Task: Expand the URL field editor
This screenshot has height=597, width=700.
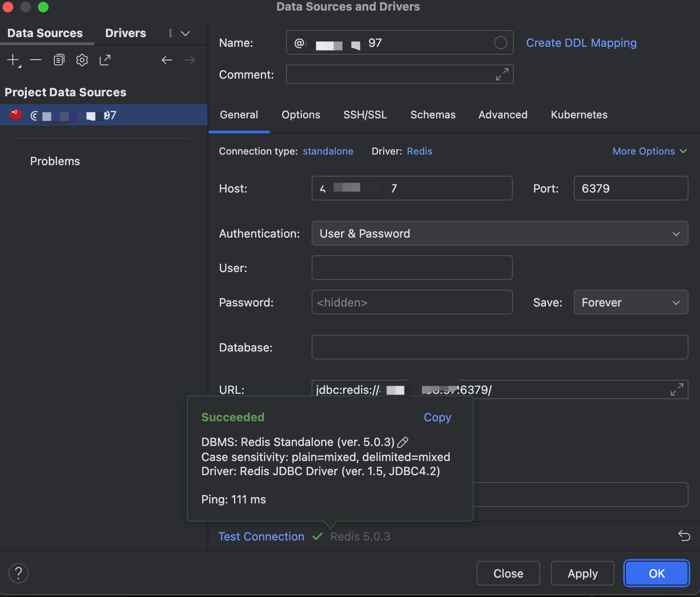Action: point(677,389)
